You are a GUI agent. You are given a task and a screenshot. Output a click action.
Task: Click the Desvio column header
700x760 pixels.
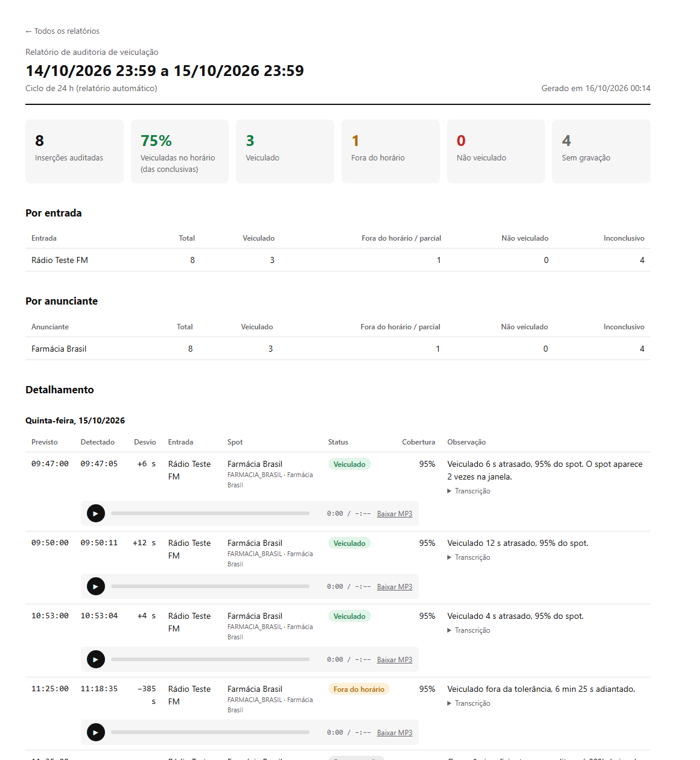pyautogui.click(x=145, y=442)
